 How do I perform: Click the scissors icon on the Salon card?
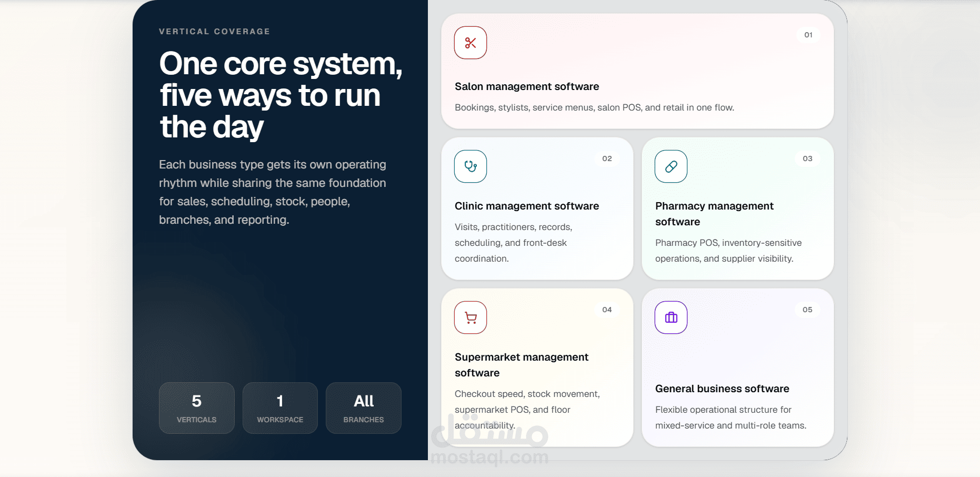pos(471,43)
